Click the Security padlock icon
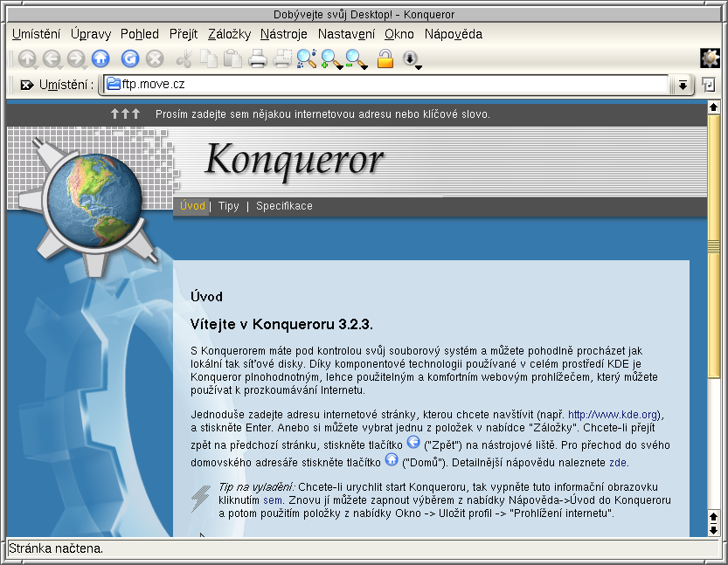The width and height of the screenshot is (728, 565). coord(385,59)
